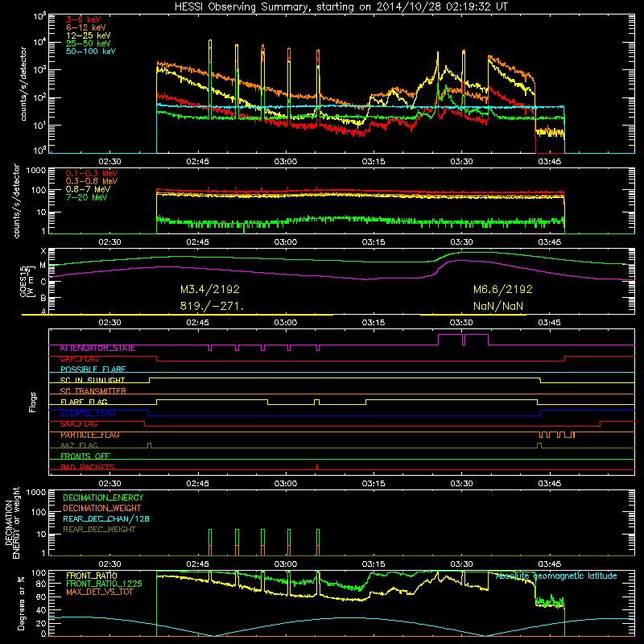Screen dimensions: 644x644
Task: Click the 0.1-0.3 MeV legend entry
Action: point(92,173)
